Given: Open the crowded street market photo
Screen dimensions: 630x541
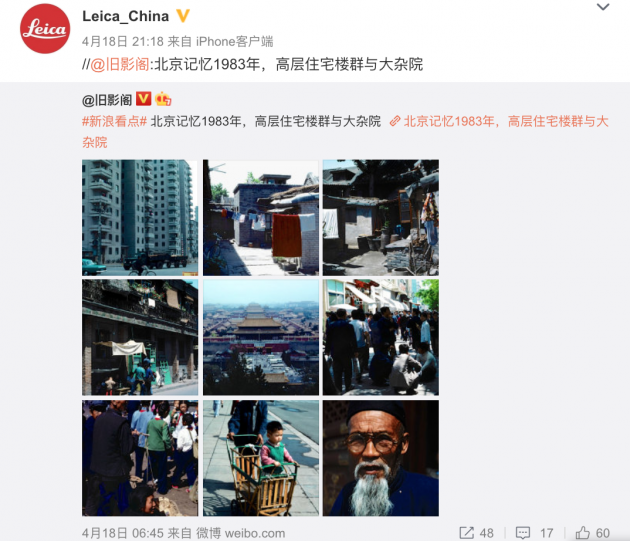Looking at the screenshot, I should [x=381, y=338].
